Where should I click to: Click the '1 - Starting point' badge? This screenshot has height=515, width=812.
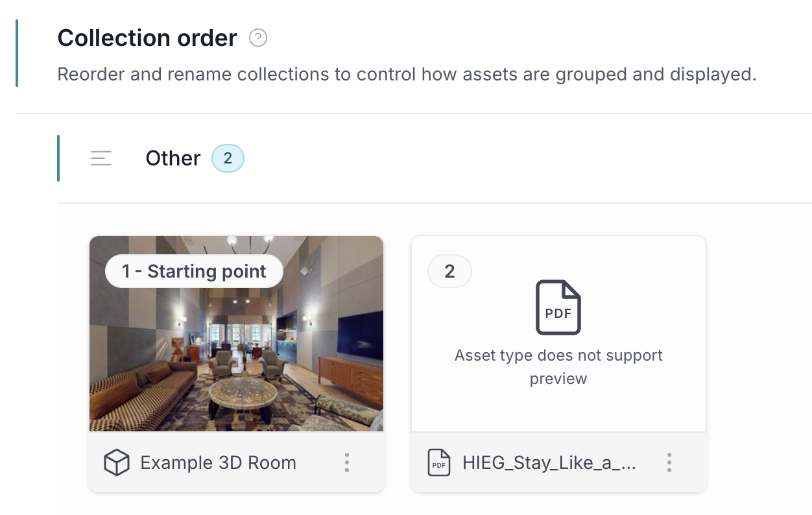tap(194, 271)
